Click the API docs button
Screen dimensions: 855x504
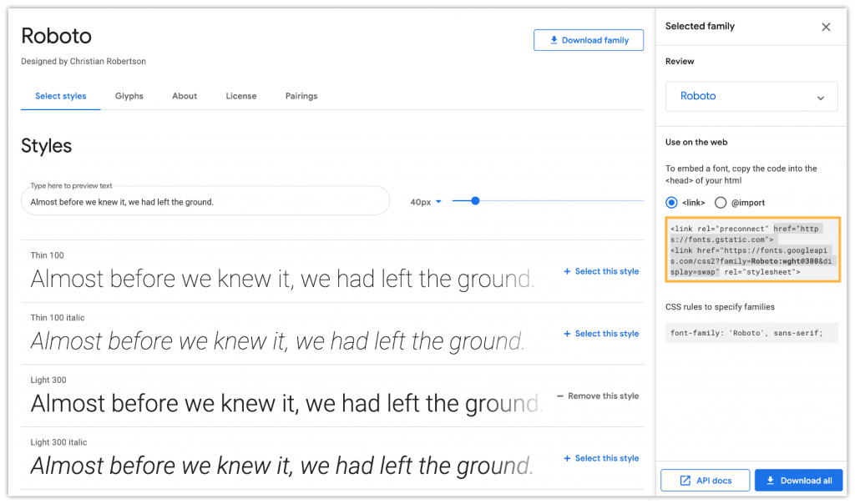[706, 480]
